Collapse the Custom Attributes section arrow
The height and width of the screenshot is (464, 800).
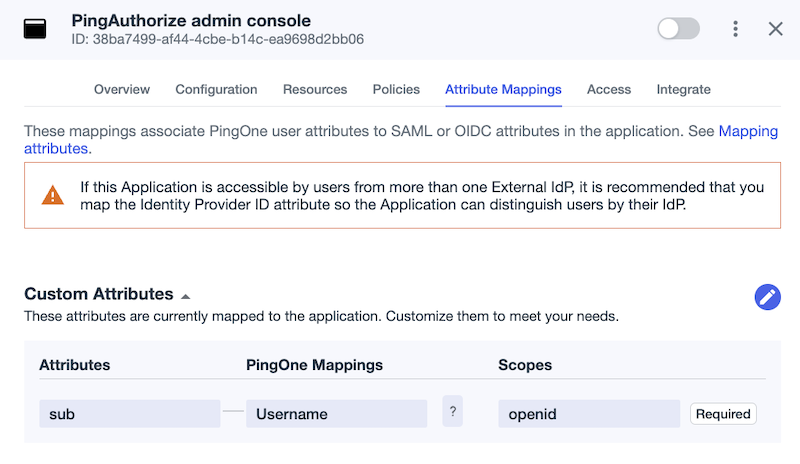click(x=186, y=297)
